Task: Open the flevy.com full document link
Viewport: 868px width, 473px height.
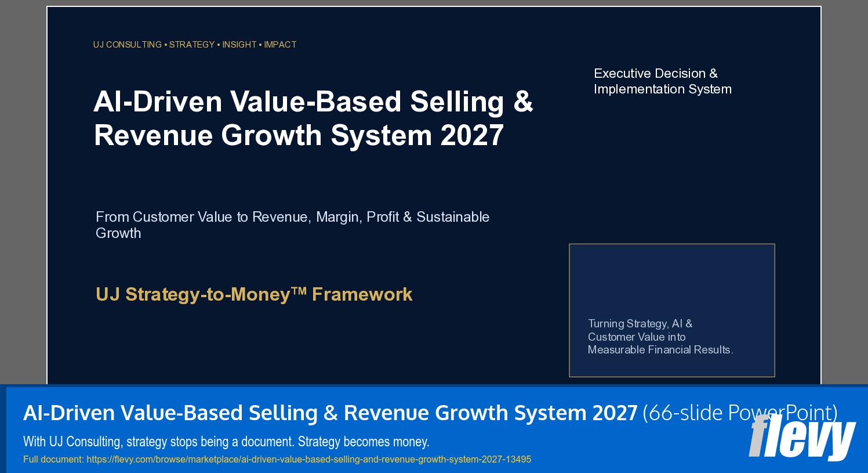Action: pos(308,459)
